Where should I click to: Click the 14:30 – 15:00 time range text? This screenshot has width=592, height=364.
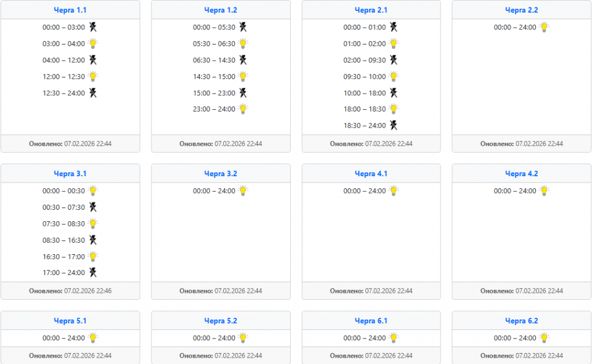pos(214,76)
